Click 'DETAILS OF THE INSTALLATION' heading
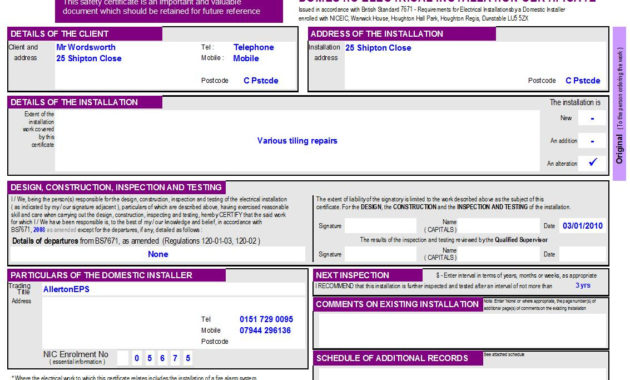Screen dimensions: 630x380 74,102
